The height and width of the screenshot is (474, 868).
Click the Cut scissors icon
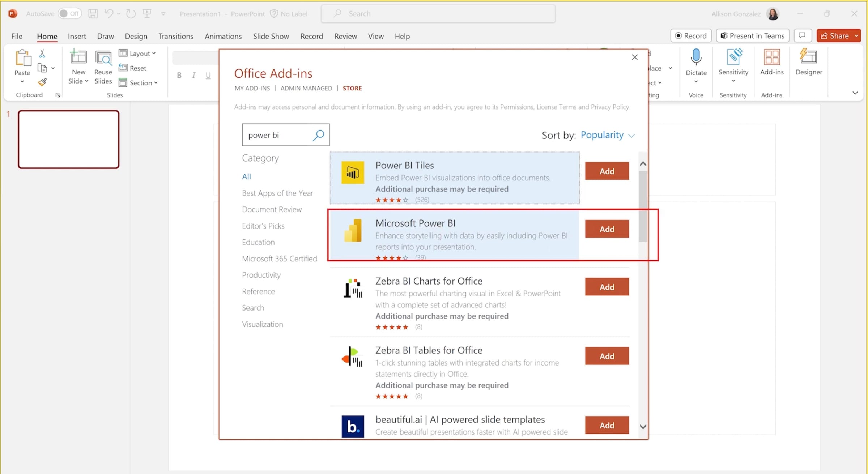pos(42,54)
